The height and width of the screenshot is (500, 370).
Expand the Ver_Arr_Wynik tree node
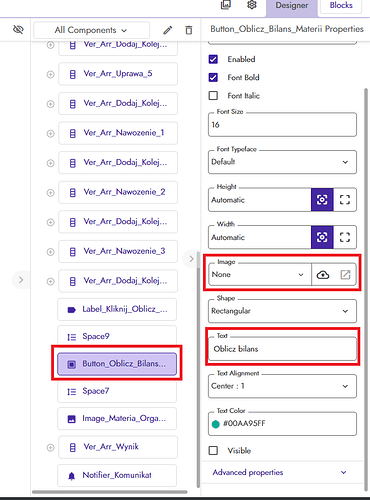[x=50, y=447]
